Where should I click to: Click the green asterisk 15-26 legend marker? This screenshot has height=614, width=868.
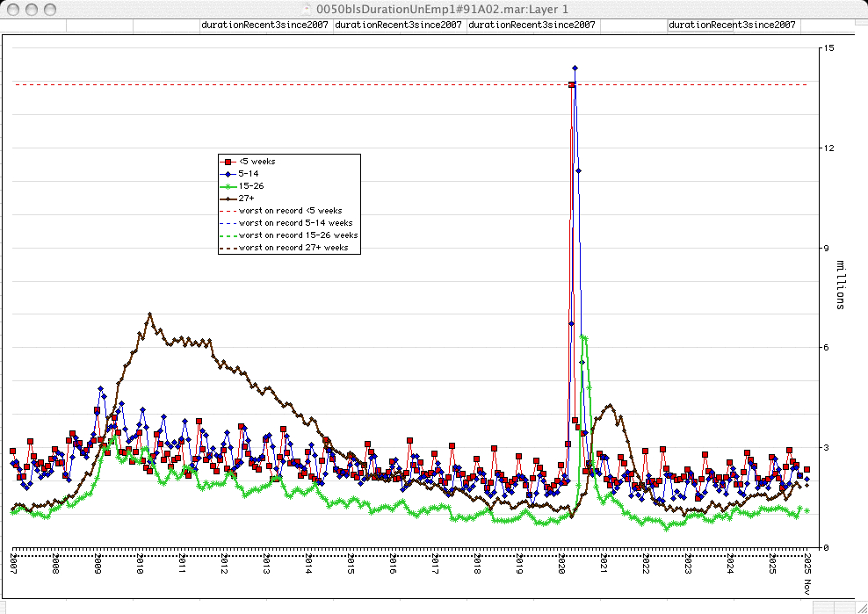pos(228,186)
